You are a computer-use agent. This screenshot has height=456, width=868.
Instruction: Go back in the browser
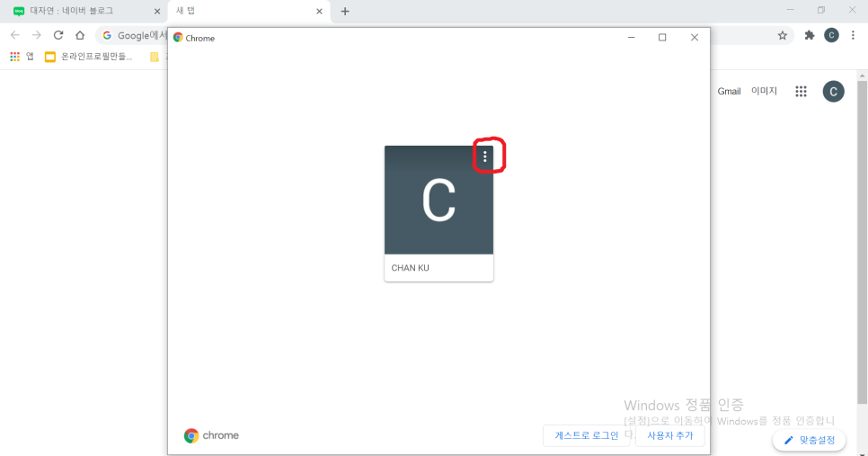[15, 35]
